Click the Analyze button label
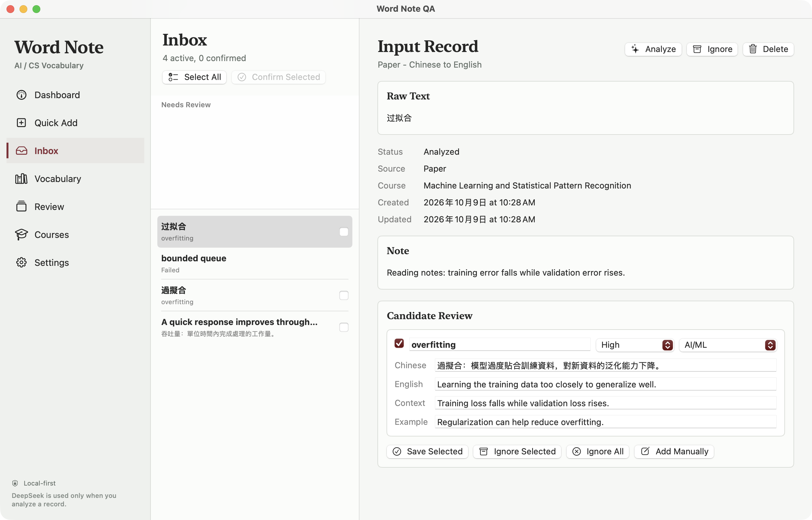Screen dimensions: 812x520 point(661,49)
